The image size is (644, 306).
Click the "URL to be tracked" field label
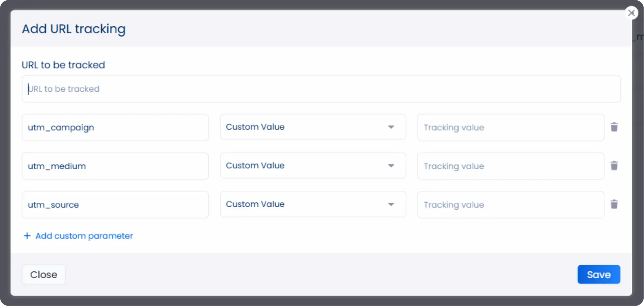click(63, 65)
